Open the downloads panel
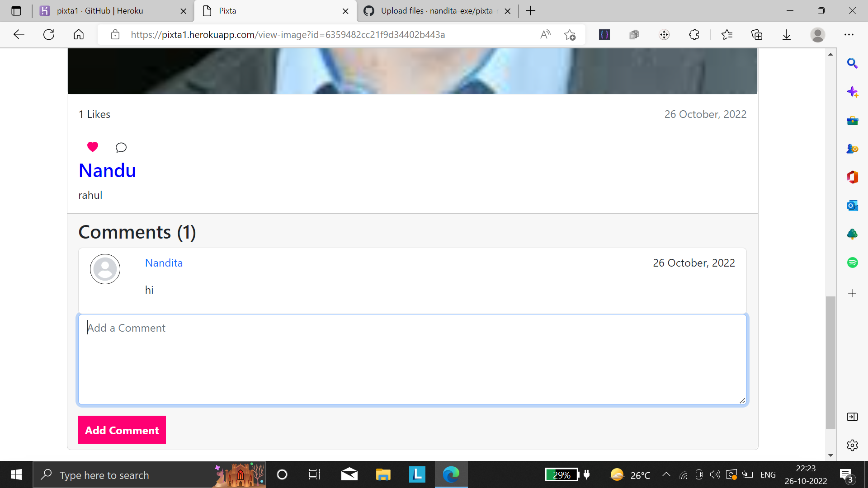The width and height of the screenshot is (868, 488). [x=787, y=35]
